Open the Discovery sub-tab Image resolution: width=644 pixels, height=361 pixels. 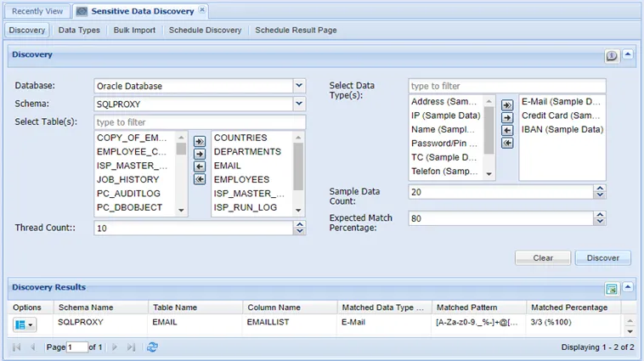(27, 30)
